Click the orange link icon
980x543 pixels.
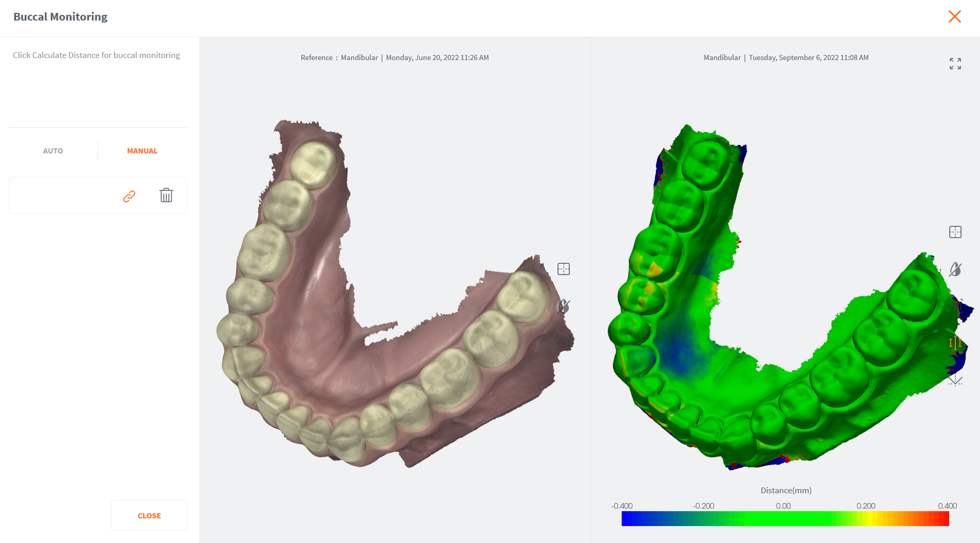[129, 196]
